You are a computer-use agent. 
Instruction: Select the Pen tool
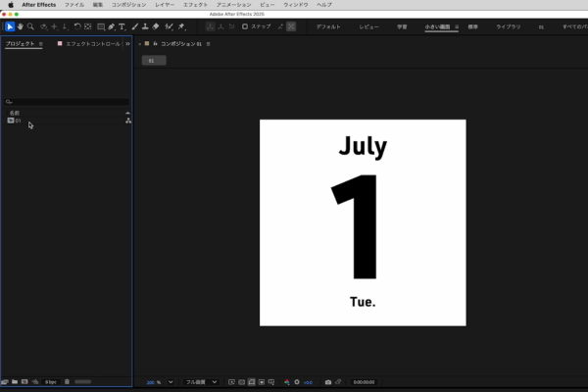point(112,26)
